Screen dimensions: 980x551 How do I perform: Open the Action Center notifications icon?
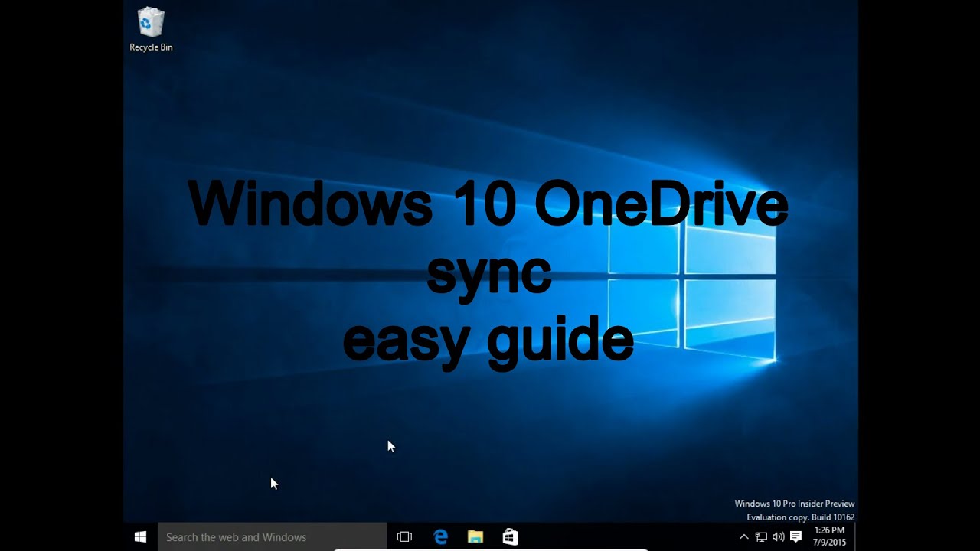pyautogui.click(x=796, y=537)
